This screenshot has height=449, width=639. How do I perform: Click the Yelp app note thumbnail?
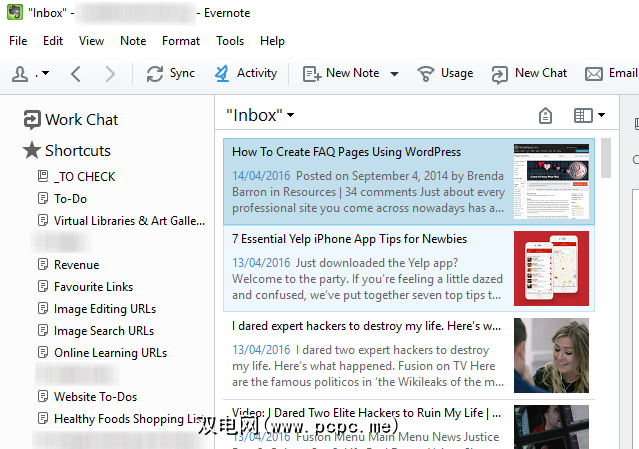(x=551, y=268)
